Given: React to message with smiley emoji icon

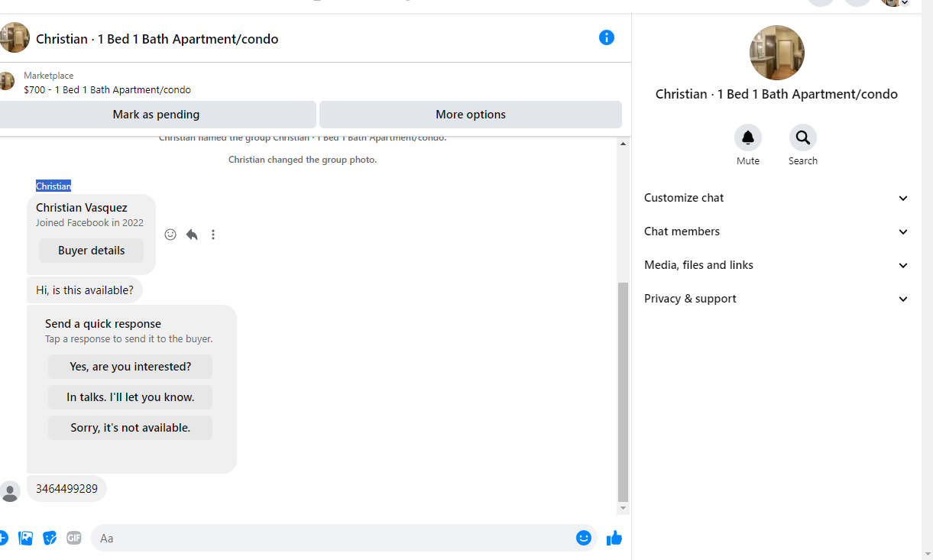Looking at the screenshot, I should pos(170,235).
